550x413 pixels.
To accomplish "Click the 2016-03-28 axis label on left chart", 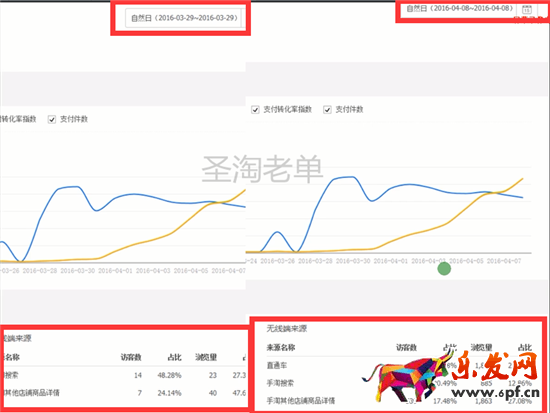I will 40,271.
